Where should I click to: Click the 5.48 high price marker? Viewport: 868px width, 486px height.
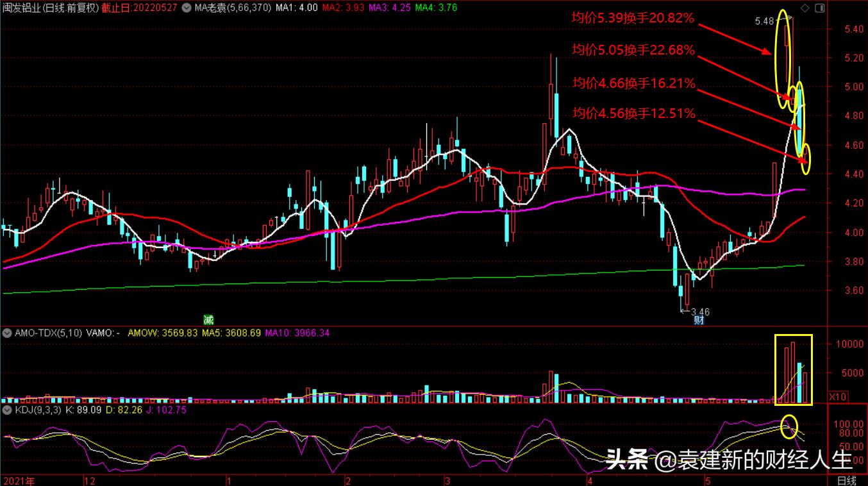pos(764,21)
